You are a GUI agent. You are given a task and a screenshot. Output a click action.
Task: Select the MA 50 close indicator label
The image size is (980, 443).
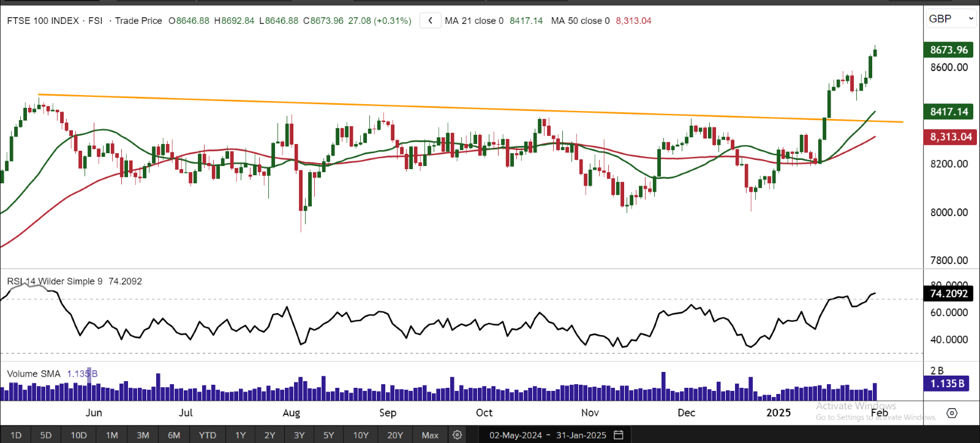580,21
